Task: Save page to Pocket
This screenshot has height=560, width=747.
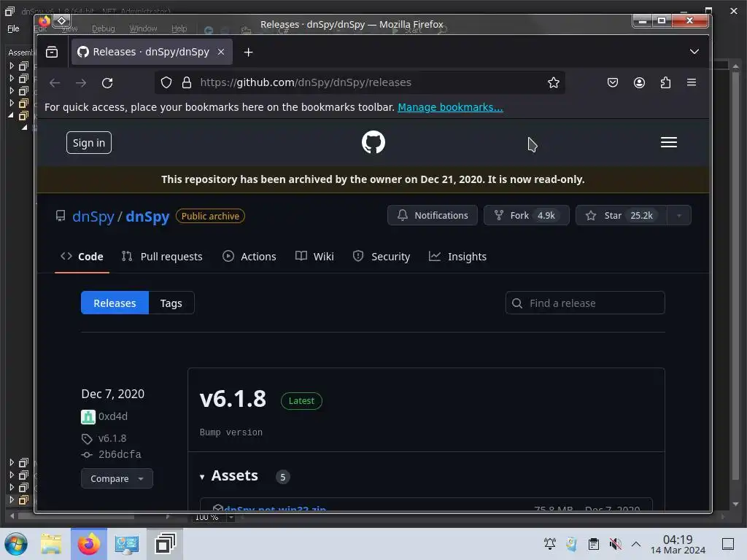Action: (613, 82)
